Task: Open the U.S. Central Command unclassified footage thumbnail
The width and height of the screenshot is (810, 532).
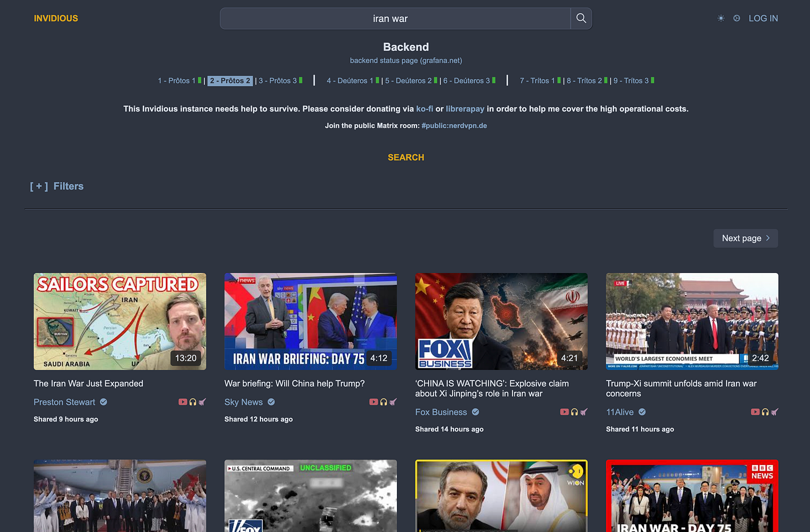Action: pyautogui.click(x=311, y=496)
